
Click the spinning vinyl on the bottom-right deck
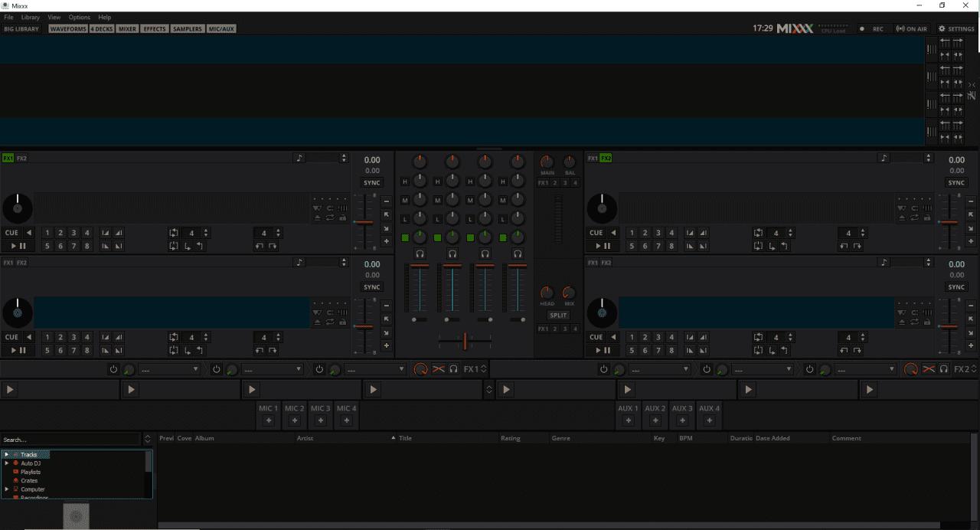click(x=602, y=312)
